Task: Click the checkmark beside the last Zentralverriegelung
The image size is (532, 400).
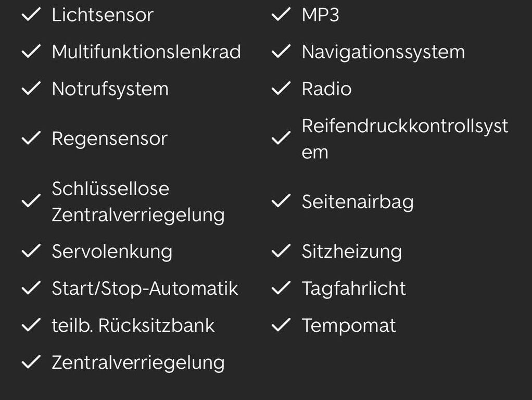Action: (31, 362)
